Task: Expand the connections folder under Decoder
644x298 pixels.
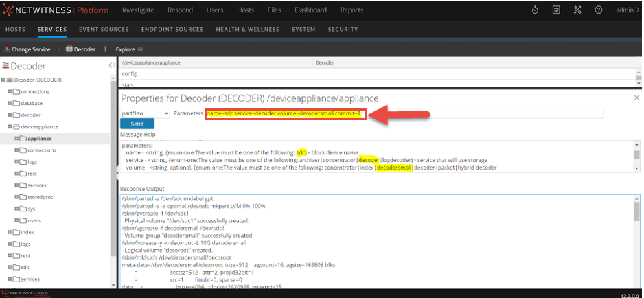Action: coord(10,91)
